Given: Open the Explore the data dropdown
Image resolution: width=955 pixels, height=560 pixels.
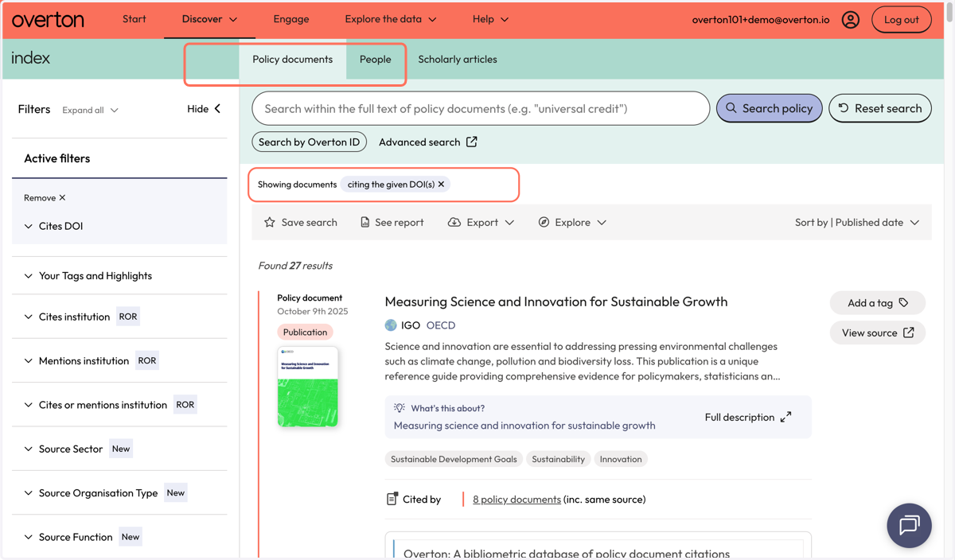Looking at the screenshot, I should click(x=391, y=19).
